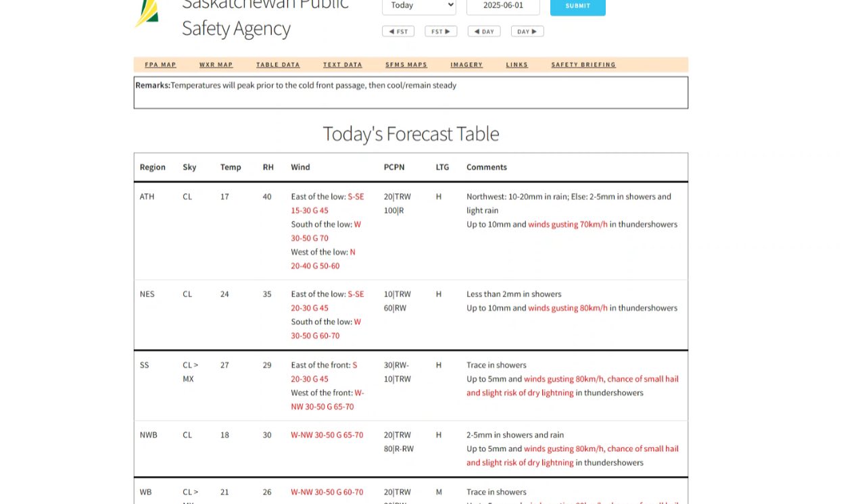Go to the next FST forecast
Image resolution: width=841 pixels, height=504 pixels.
click(441, 31)
